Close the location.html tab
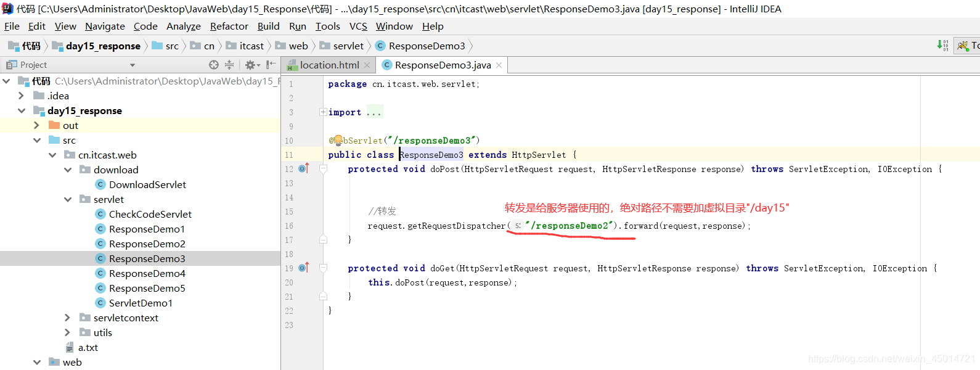 tap(367, 65)
